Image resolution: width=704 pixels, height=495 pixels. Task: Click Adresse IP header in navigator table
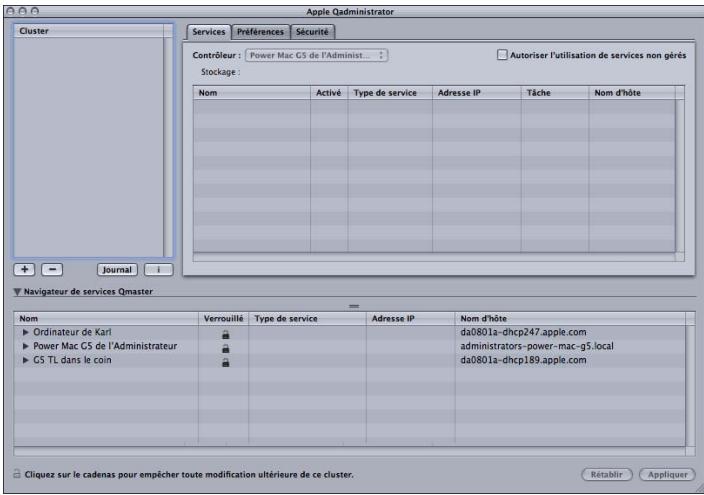pyautogui.click(x=410, y=318)
